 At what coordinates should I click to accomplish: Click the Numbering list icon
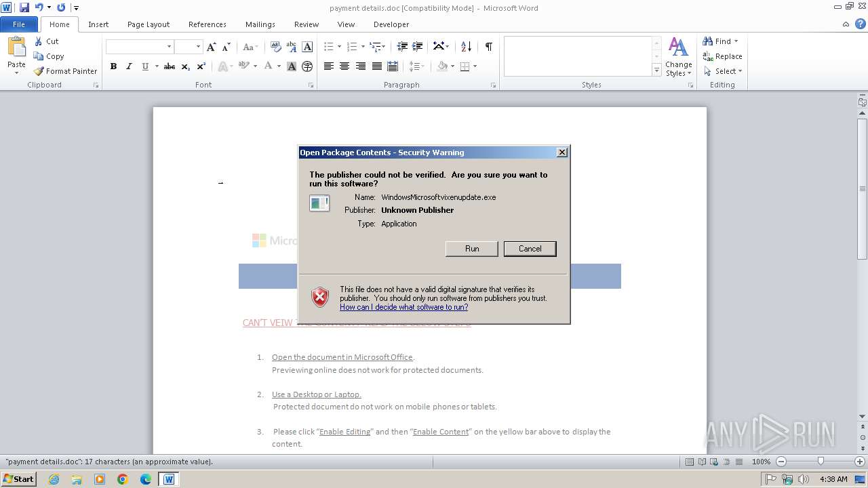coord(352,47)
